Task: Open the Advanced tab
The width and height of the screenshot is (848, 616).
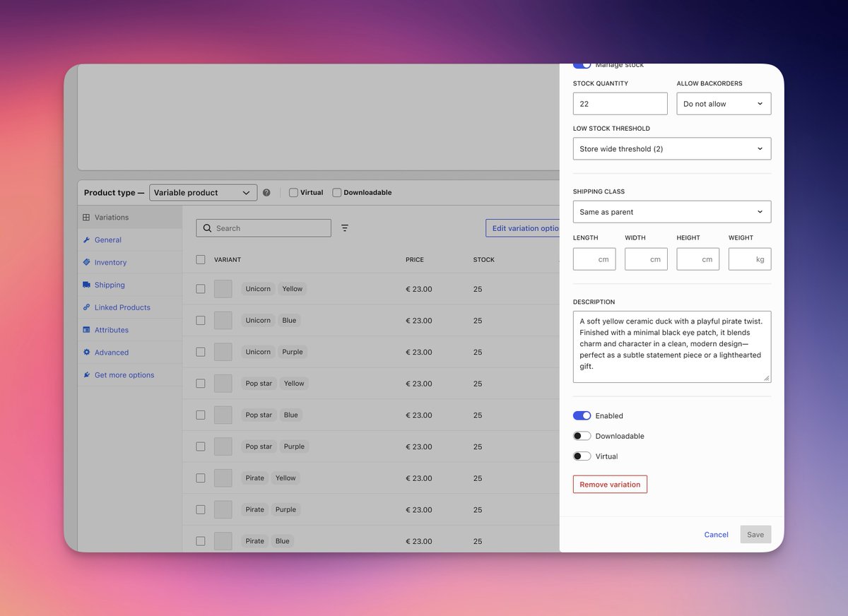Action: pos(130,353)
